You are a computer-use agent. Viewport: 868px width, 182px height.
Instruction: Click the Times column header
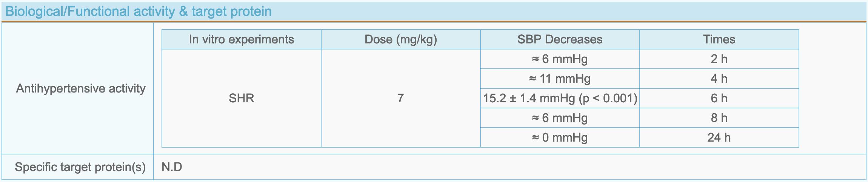click(x=719, y=39)
